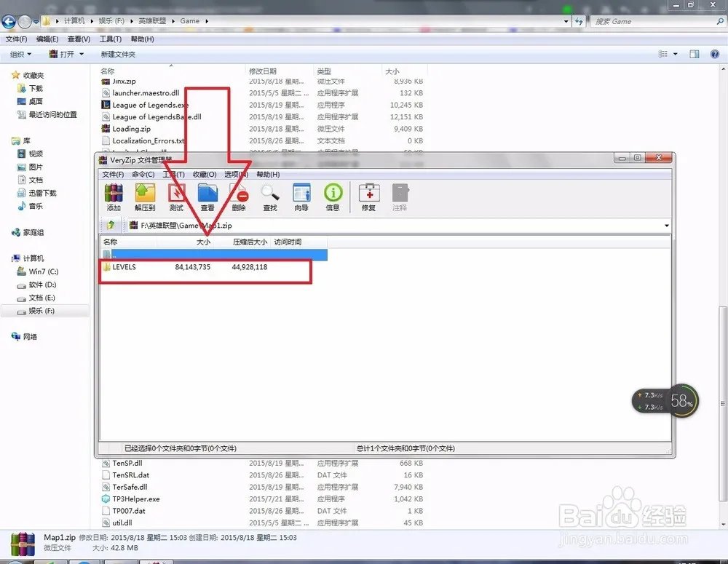Click 英雄联盟 in the address breadcrumb
Screen dimensions: 728x564
152,21
